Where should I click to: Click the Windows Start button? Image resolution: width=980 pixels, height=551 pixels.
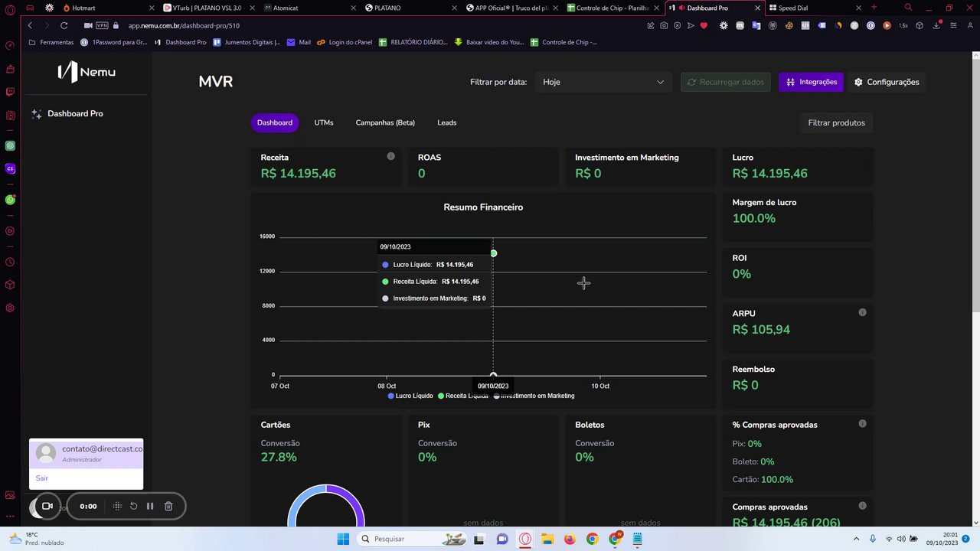[343, 539]
